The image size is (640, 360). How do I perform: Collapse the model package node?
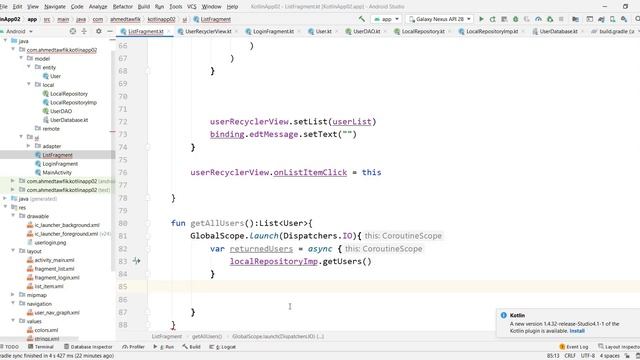[x=21, y=58]
